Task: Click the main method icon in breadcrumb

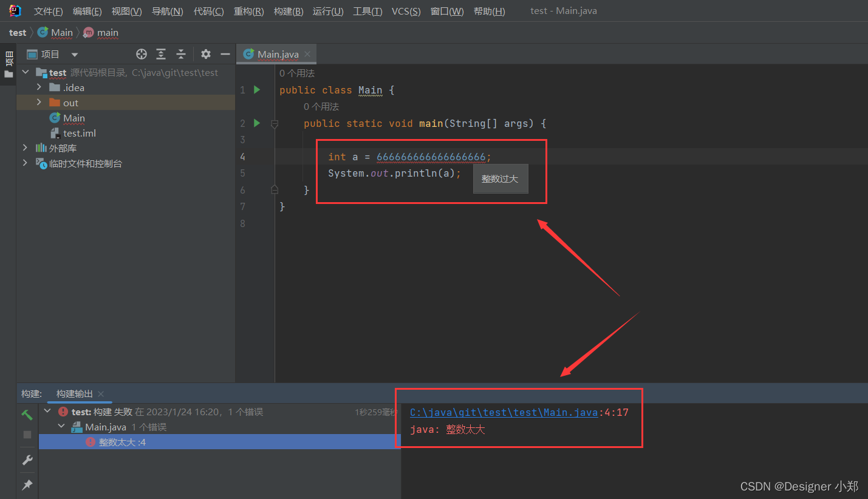Action: (89, 32)
